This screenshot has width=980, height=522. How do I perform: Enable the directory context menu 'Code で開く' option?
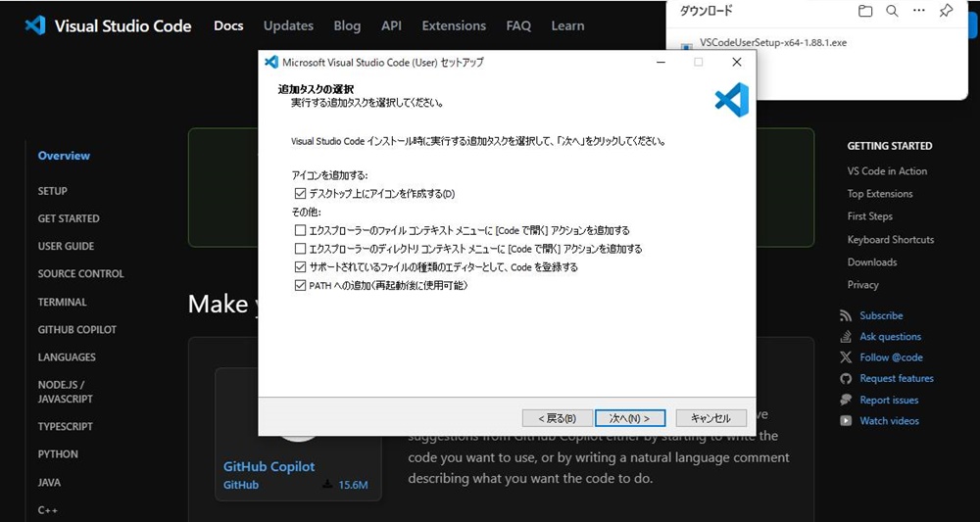(301, 249)
